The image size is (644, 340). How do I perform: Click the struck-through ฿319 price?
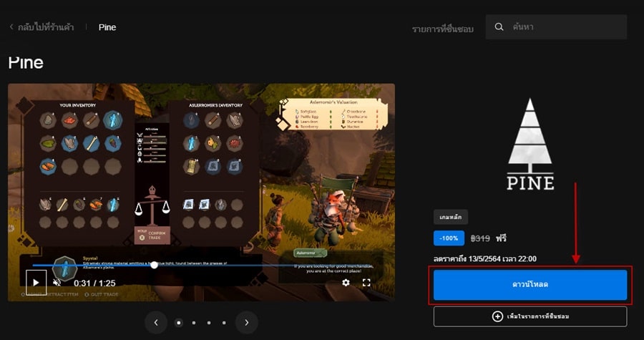coord(480,238)
